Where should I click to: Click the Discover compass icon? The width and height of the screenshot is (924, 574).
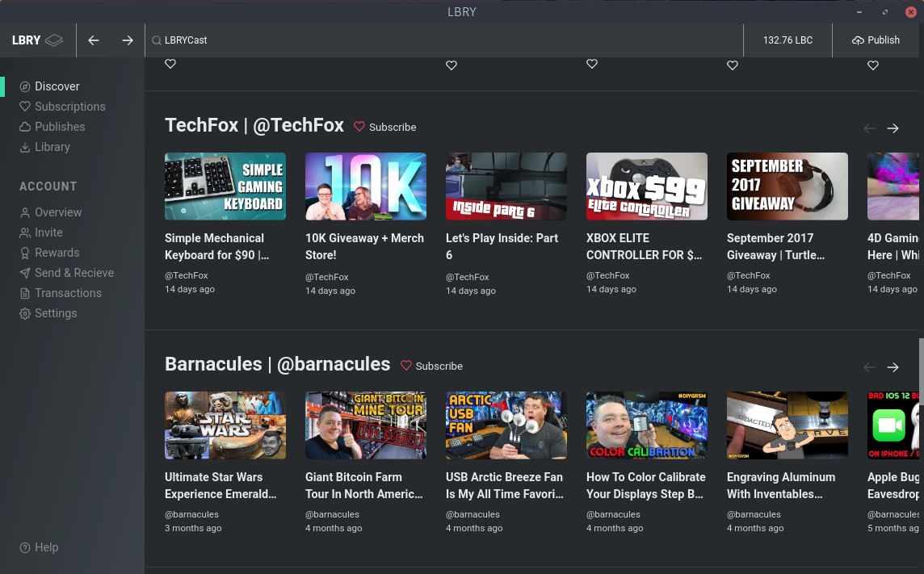pos(25,86)
